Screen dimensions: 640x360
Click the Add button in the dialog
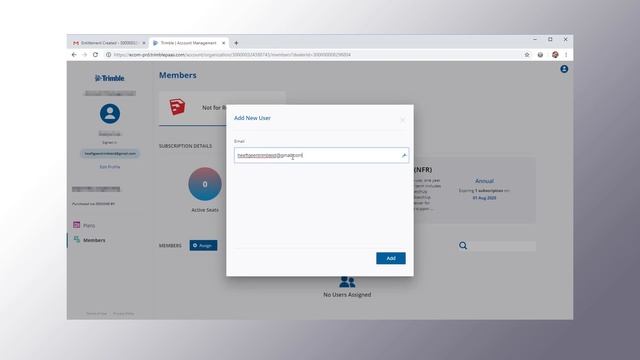(391, 258)
